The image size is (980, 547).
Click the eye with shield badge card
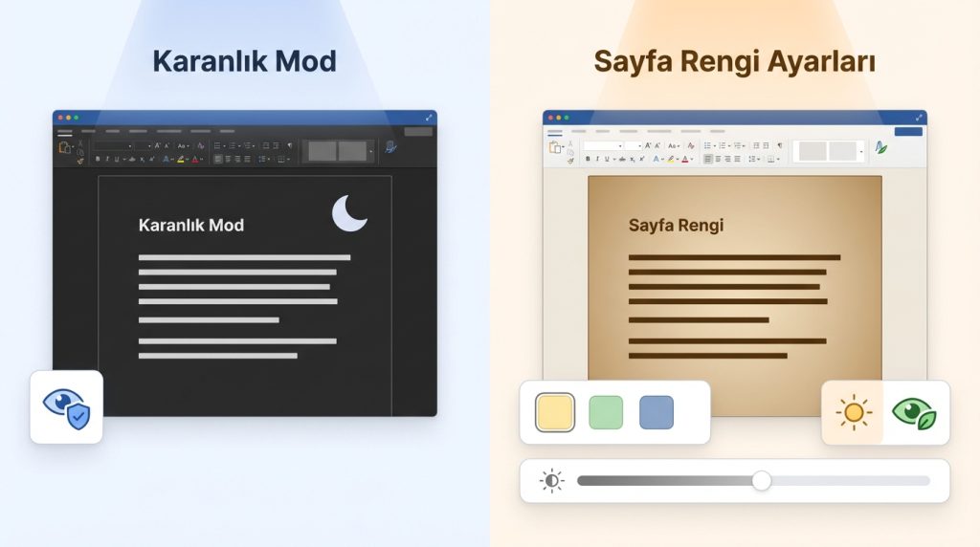66,407
